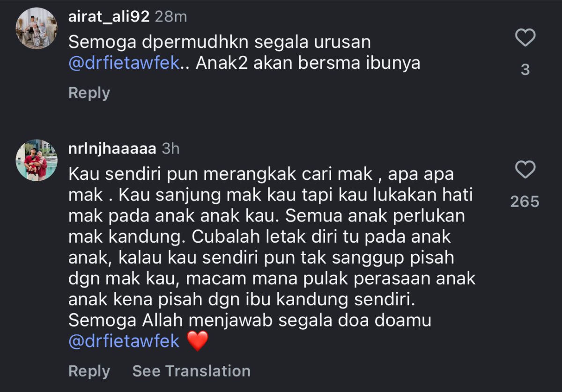
Task: View the 3 likes count
Action: click(525, 70)
